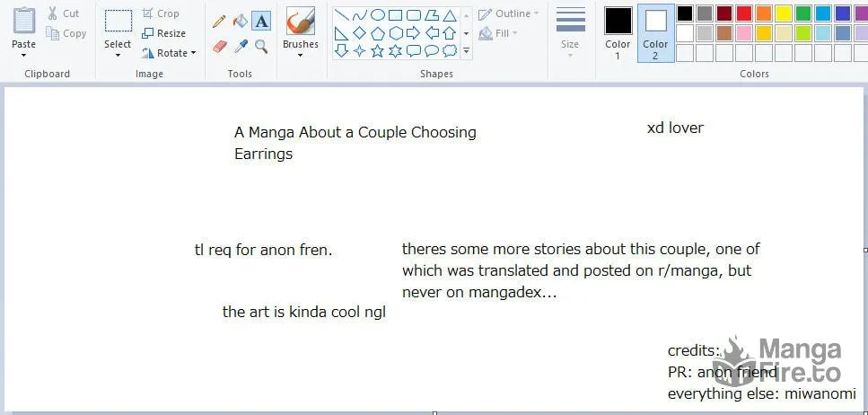Pick the Color picker eyedropper tool

(241, 46)
